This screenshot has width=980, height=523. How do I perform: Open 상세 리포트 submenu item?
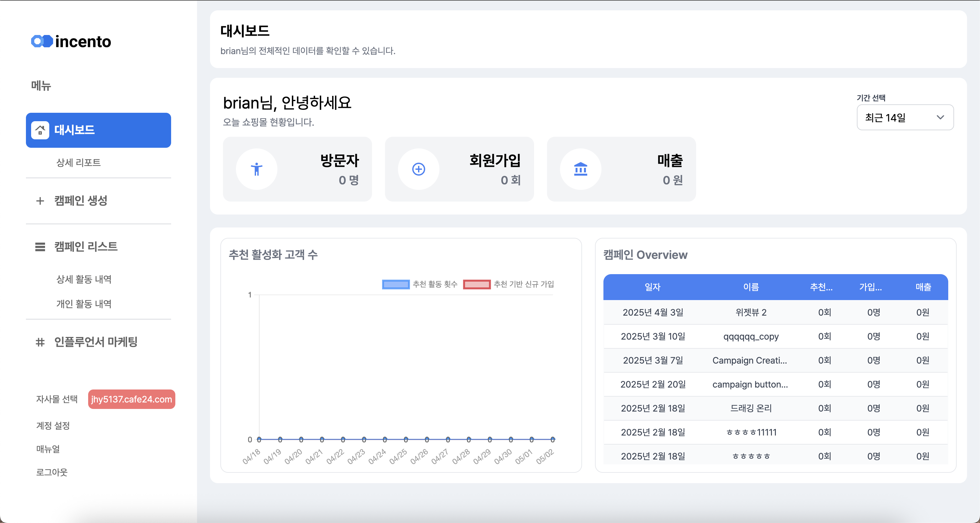(78, 162)
